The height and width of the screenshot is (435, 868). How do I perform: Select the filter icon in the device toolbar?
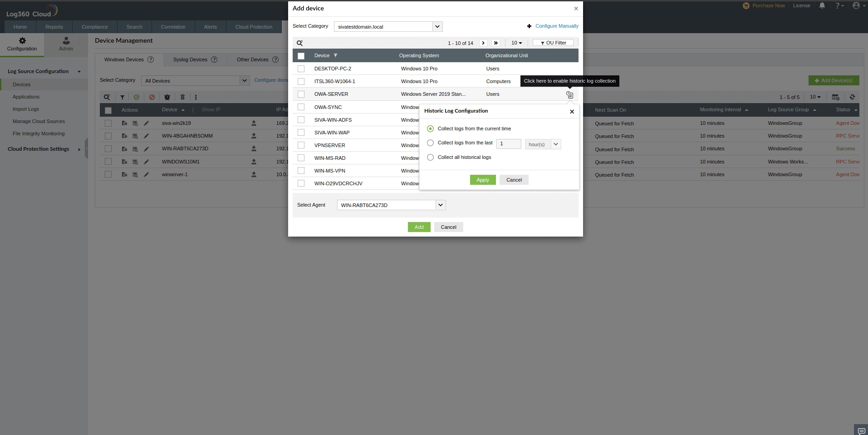122,97
